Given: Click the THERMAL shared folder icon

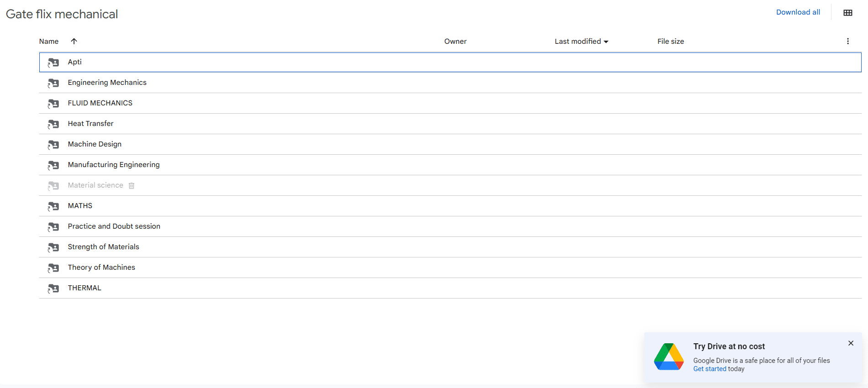Looking at the screenshot, I should (53, 288).
